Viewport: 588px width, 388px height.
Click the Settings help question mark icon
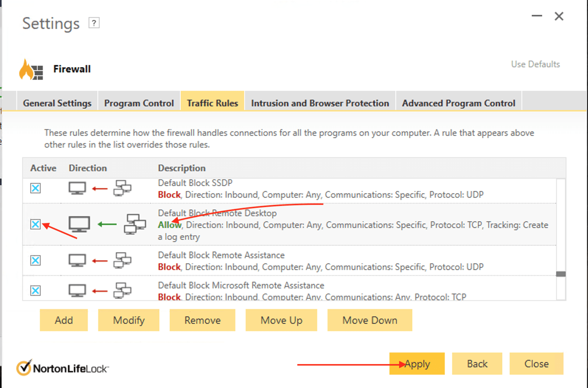(94, 23)
